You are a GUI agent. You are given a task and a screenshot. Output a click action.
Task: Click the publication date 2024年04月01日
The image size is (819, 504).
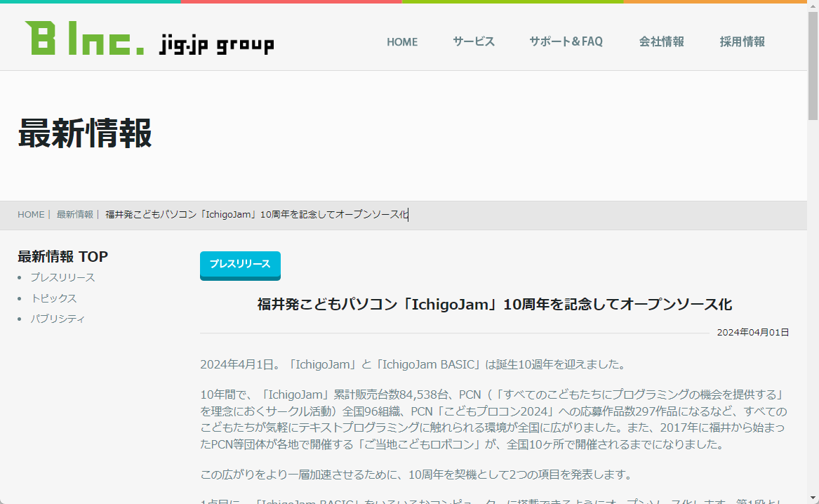pos(752,332)
